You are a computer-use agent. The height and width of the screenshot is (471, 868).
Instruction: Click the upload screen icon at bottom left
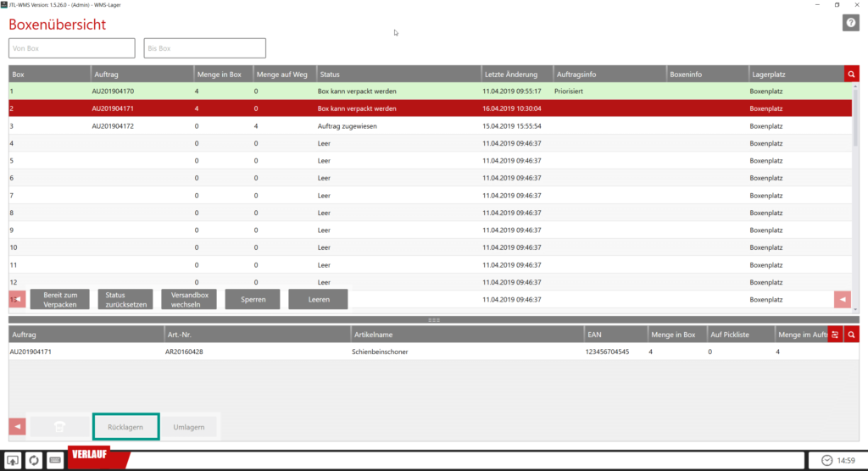coord(14,460)
